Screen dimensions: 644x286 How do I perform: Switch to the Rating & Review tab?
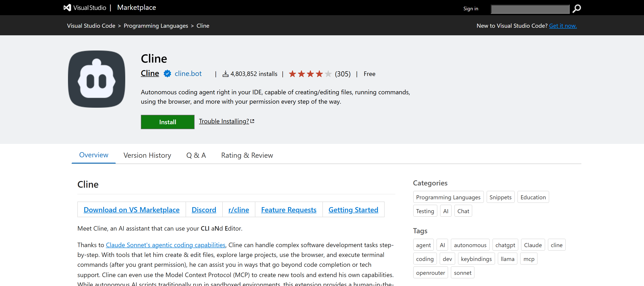247,155
